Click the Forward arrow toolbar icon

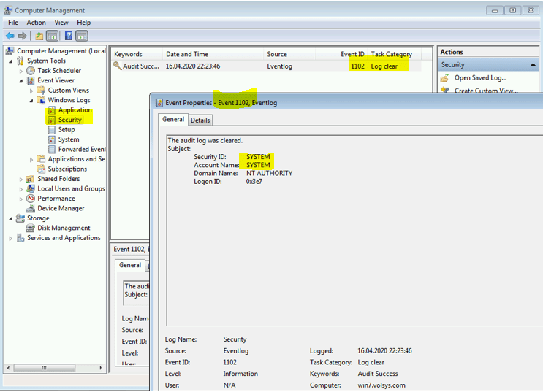tap(23, 36)
